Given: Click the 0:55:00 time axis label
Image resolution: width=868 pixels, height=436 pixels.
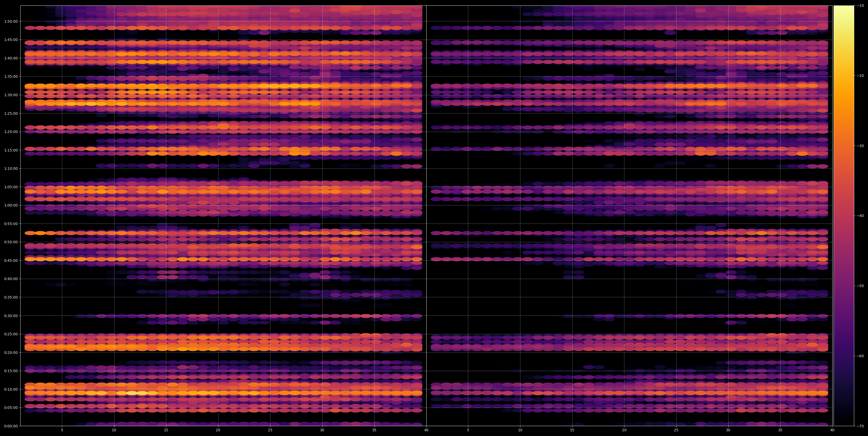Looking at the screenshot, I should point(11,223).
